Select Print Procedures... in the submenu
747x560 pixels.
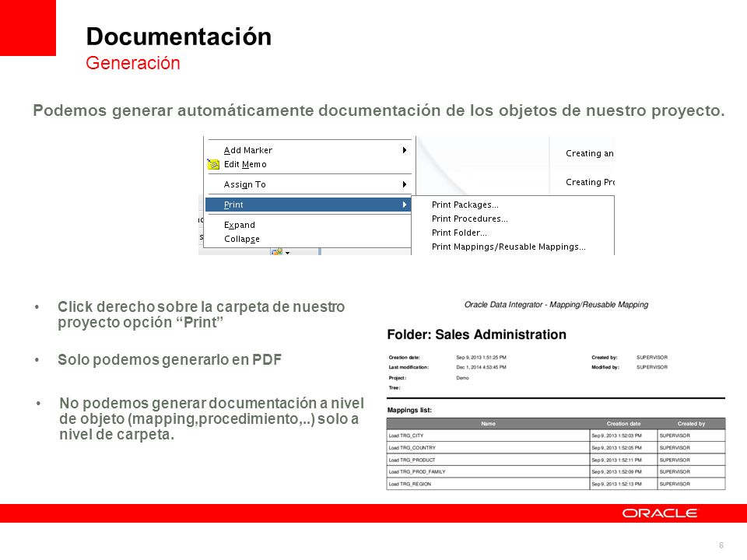470,219
